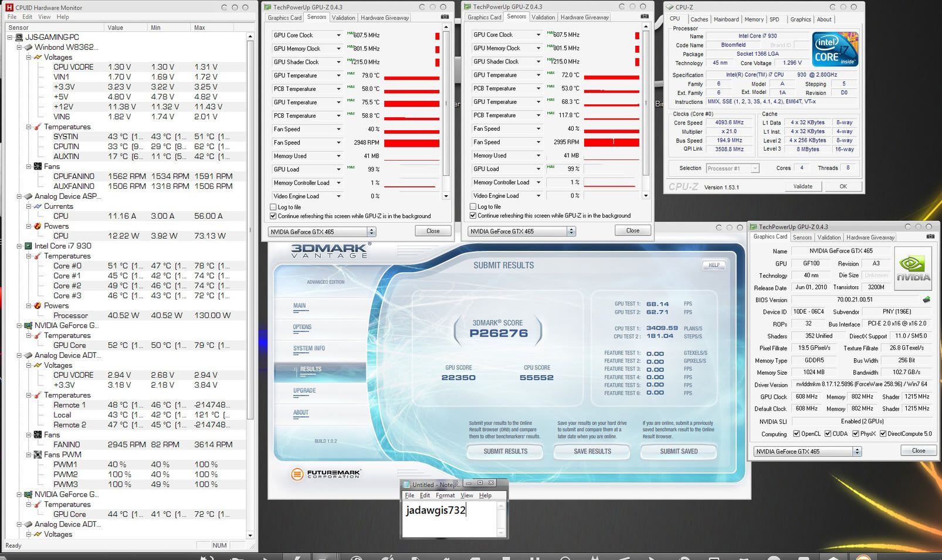The image size is (942, 560).
Task: Open the Memory Used dropdown in the GPU-Z window showing 2995 RPM
Action: point(538,155)
